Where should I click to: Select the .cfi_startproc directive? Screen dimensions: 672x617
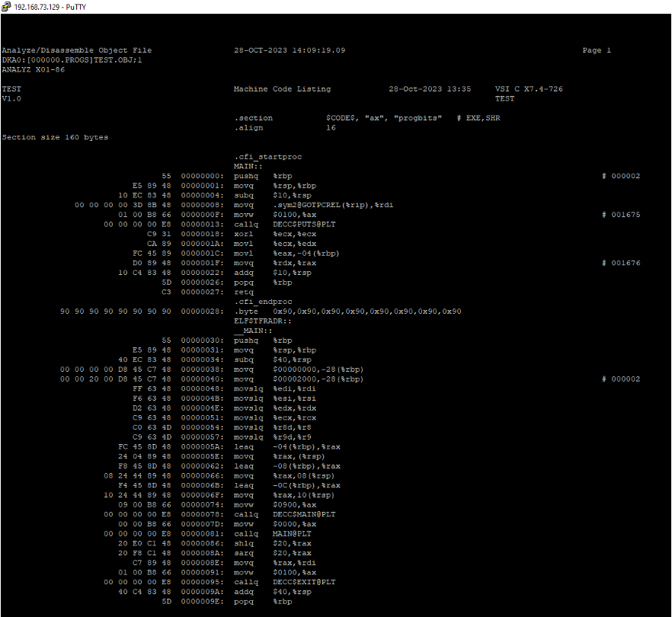click(267, 157)
